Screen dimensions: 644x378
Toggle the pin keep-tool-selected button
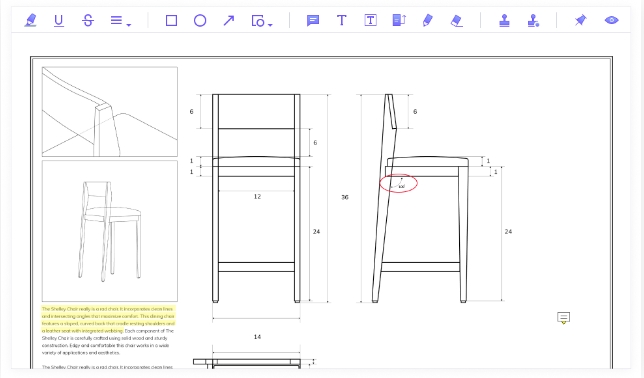580,20
